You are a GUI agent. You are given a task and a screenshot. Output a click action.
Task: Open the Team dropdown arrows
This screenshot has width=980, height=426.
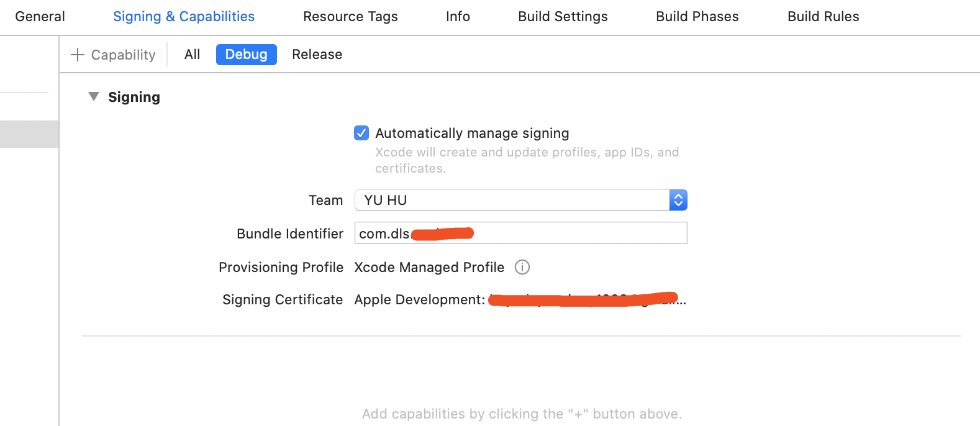pos(678,200)
